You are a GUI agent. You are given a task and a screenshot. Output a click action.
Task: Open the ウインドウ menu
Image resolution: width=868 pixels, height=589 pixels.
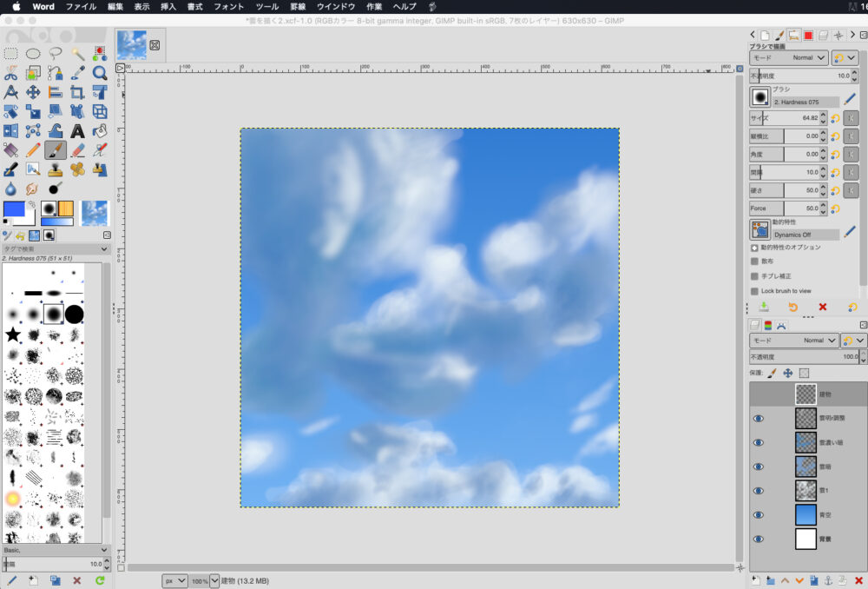[x=336, y=6]
